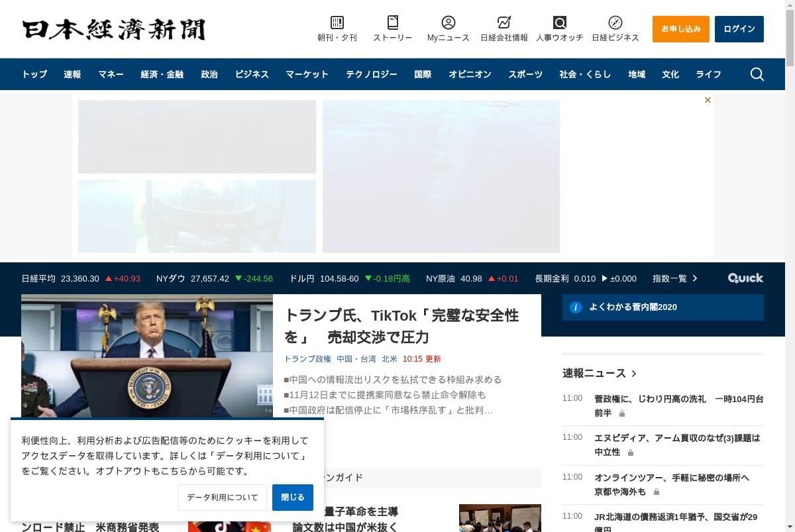
Task: Click the トランプ政権 topic tag
Action: (x=307, y=359)
